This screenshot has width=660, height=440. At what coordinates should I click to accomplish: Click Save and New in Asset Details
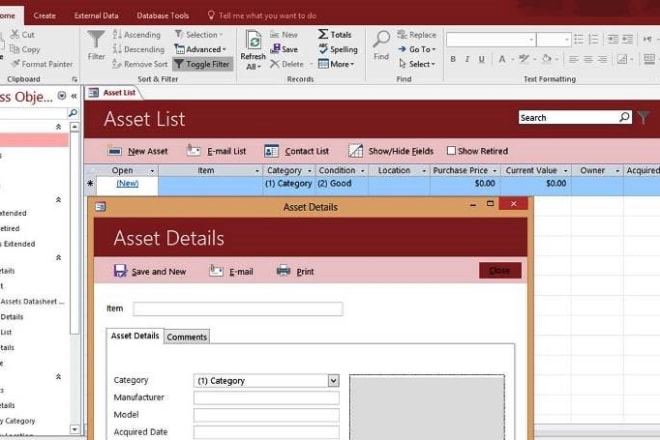click(150, 272)
